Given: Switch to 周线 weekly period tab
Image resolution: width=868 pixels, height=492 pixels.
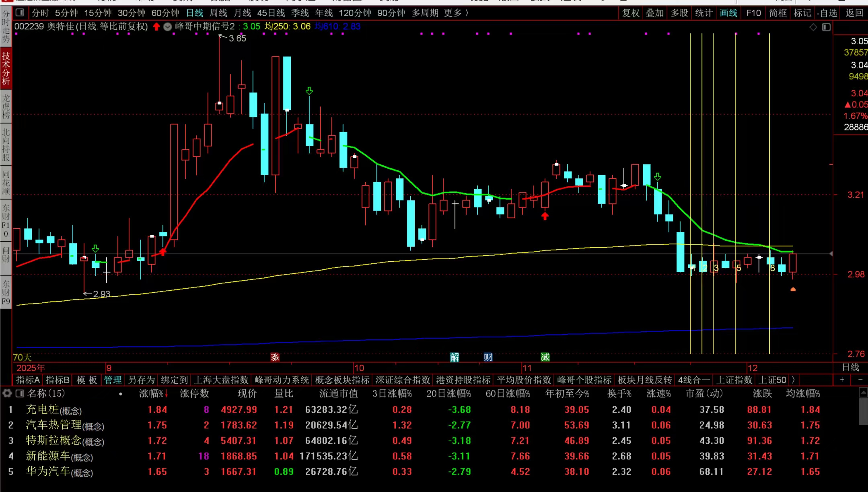Looking at the screenshot, I should tap(218, 13).
